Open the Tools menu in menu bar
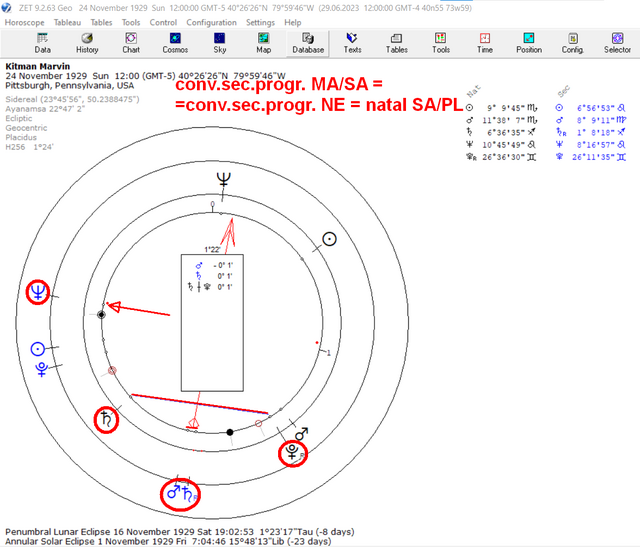The height and width of the screenshot is (547, 640). [x=131, y=22]
